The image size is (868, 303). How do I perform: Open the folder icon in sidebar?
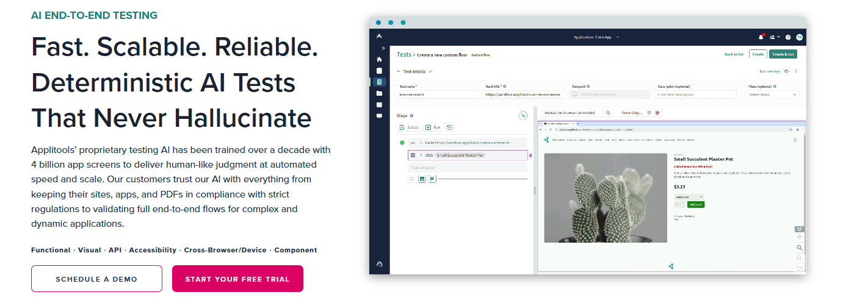(379, 93)
